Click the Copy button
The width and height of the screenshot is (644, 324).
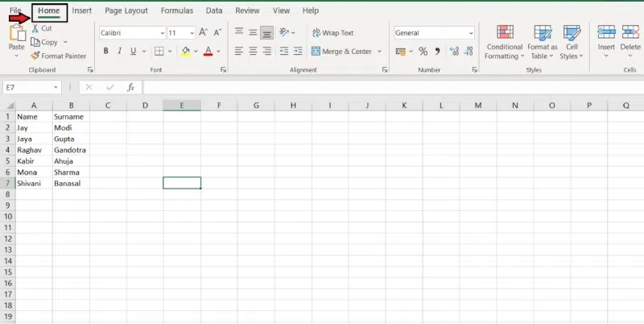point(44,42)
